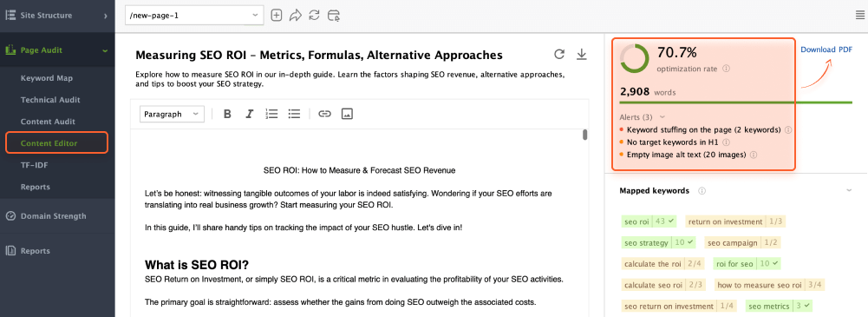Click the 'roi for seo' keyword tag
This screenshot has height=317, width=868.
[x=747, y=264]
